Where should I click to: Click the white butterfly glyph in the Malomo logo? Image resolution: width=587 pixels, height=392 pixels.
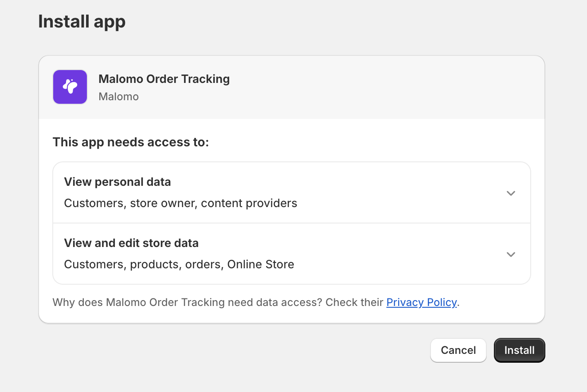point(70,86)
